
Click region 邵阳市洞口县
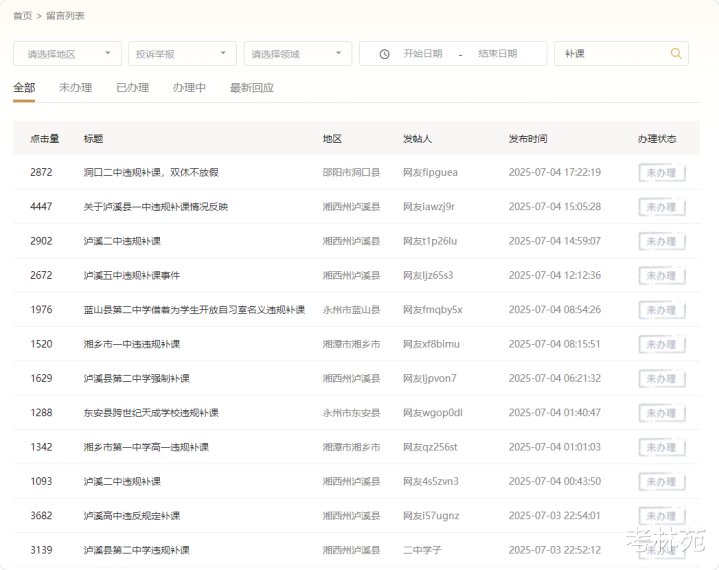pos(351,172)
